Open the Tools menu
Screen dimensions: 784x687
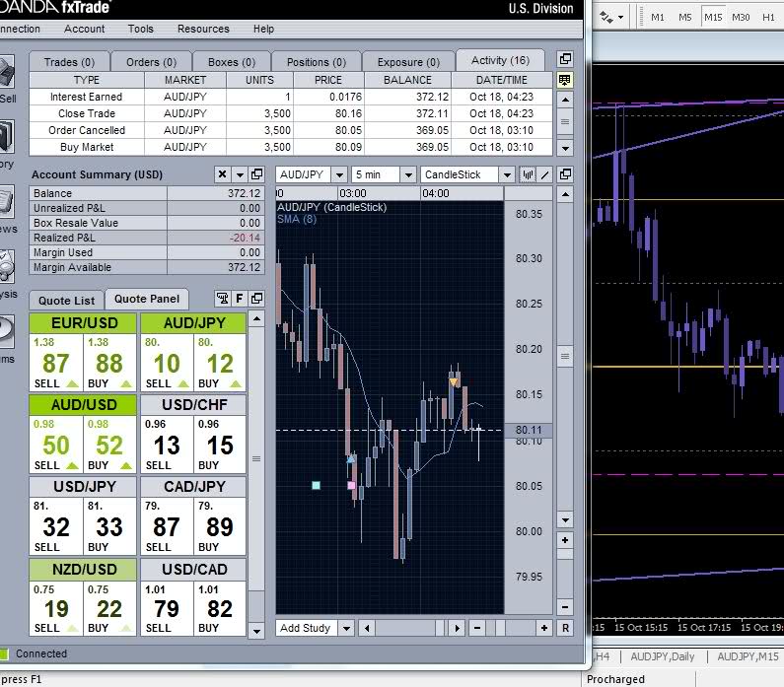140,29
